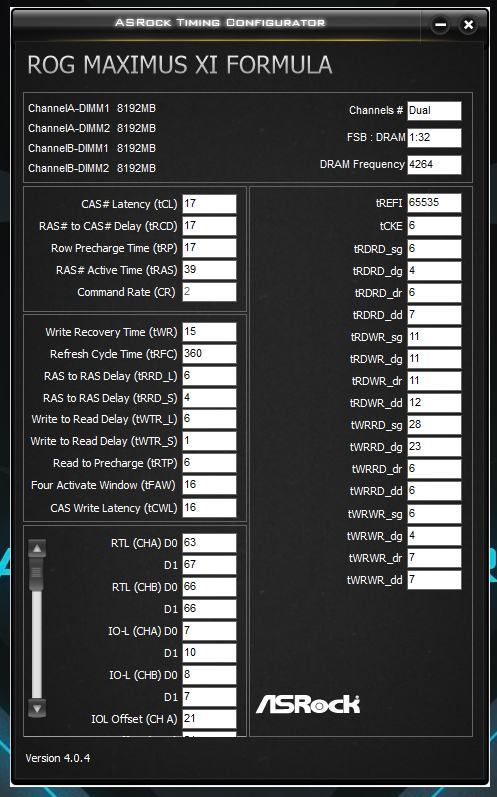Click the RTL (CHB) D0 field

(209, 587)
